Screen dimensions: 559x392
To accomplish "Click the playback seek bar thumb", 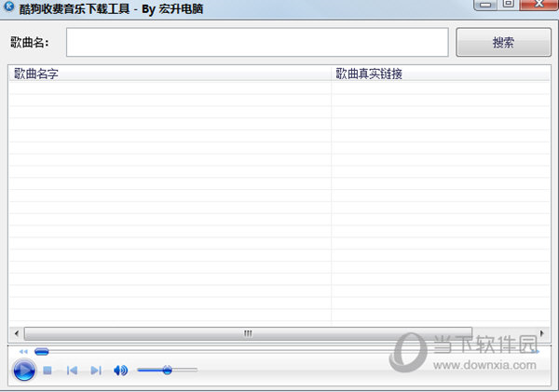I will pyautogui.click(x=41, y=352).
